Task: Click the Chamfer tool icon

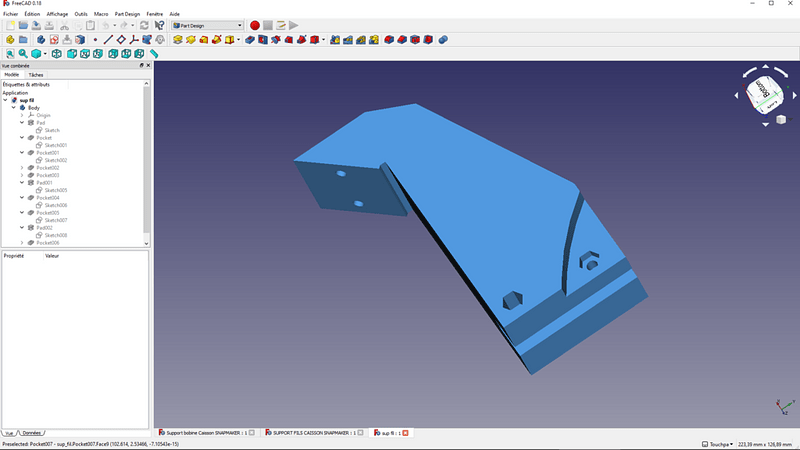Action: [402, 40]
